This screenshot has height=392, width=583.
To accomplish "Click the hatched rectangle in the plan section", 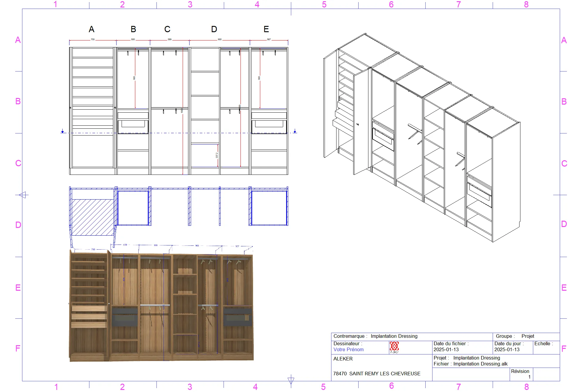I will pyautogui.click(x=92, y=217).
